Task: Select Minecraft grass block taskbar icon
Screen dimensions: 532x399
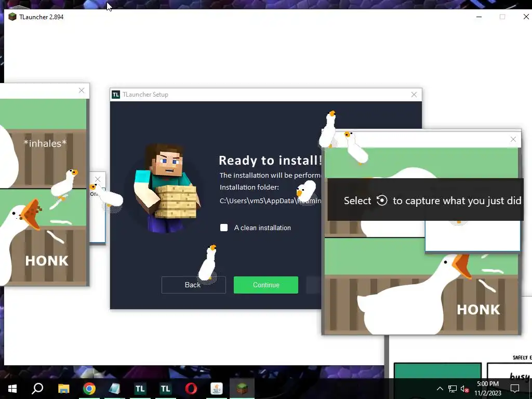Action: pos(242,389)
